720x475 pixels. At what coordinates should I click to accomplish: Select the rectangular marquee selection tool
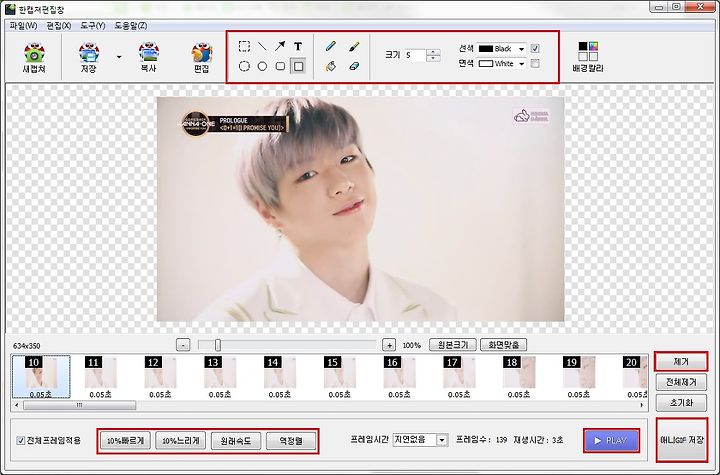click(244, 46)
